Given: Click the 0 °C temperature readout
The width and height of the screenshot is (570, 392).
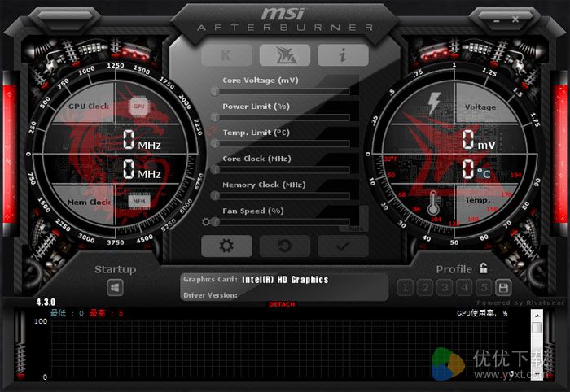Looking at the screenshot, I should (477, 170).
